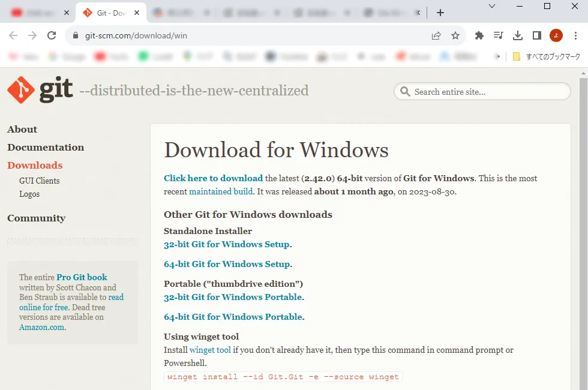Screen dimensions: 588x390
Task: Download 32-bit Git for Windows Setup
Action: (x=227, y=244)
